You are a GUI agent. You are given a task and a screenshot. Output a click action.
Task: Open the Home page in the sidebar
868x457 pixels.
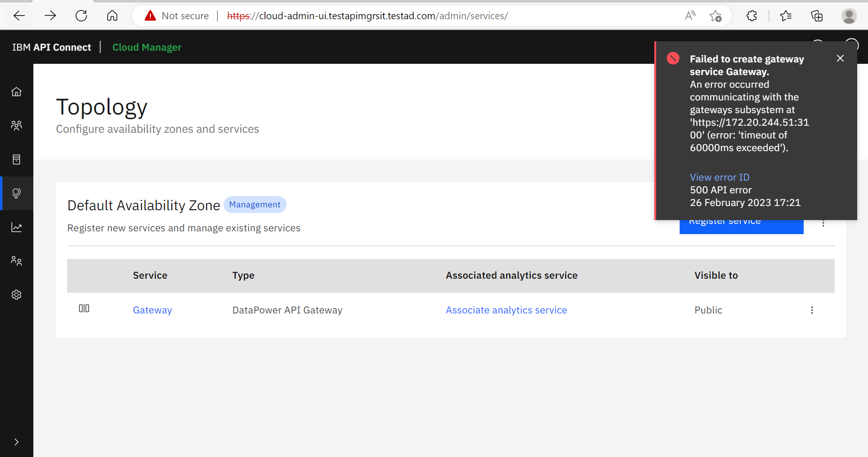coord(16,91)
